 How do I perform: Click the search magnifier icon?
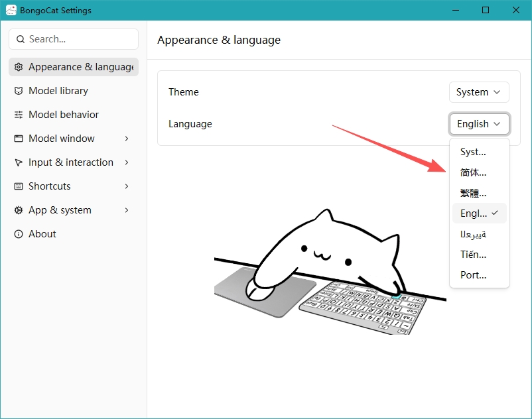[21, 39]
